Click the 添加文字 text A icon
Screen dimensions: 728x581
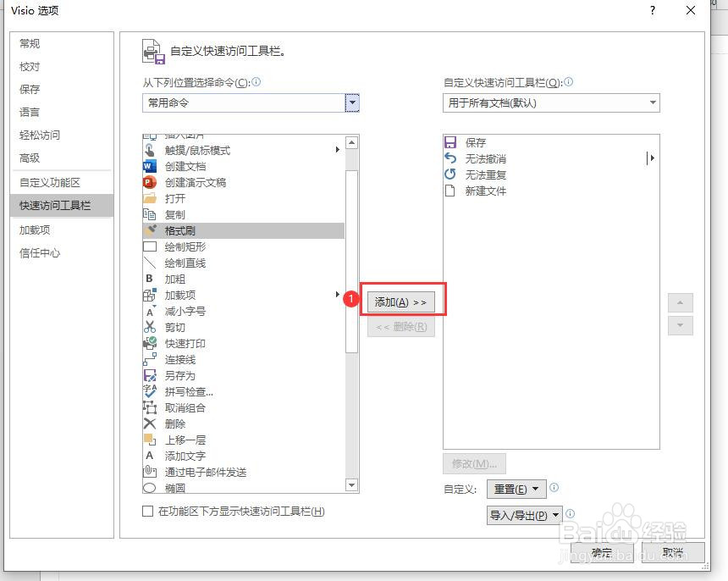click(x=150, y=456)
